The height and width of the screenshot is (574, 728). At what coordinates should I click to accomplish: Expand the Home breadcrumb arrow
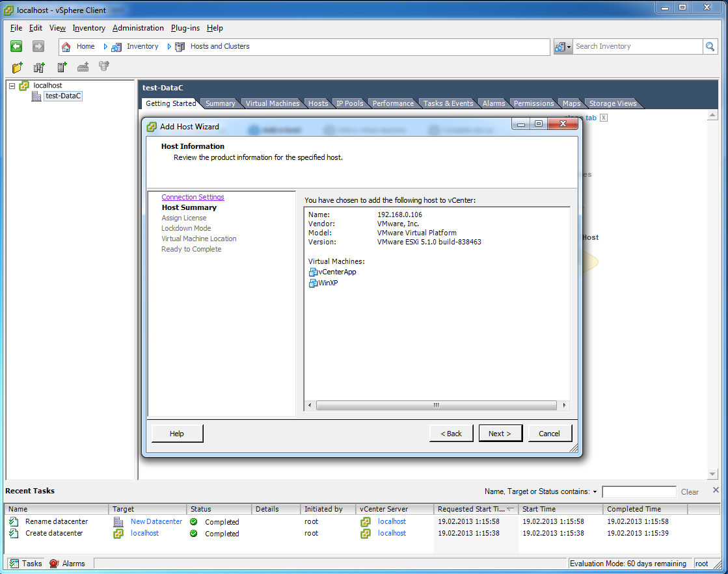[x=105, y=46]
